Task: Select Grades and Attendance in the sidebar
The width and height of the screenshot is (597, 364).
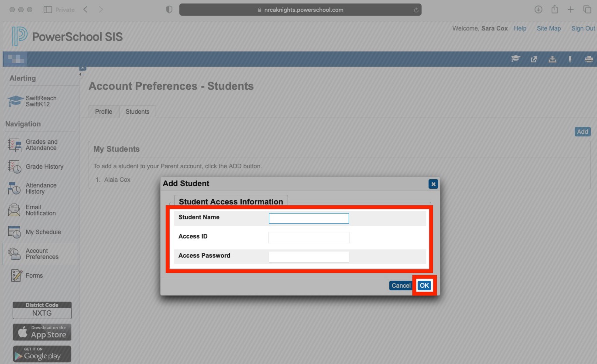Action: (x=41, y=144)
